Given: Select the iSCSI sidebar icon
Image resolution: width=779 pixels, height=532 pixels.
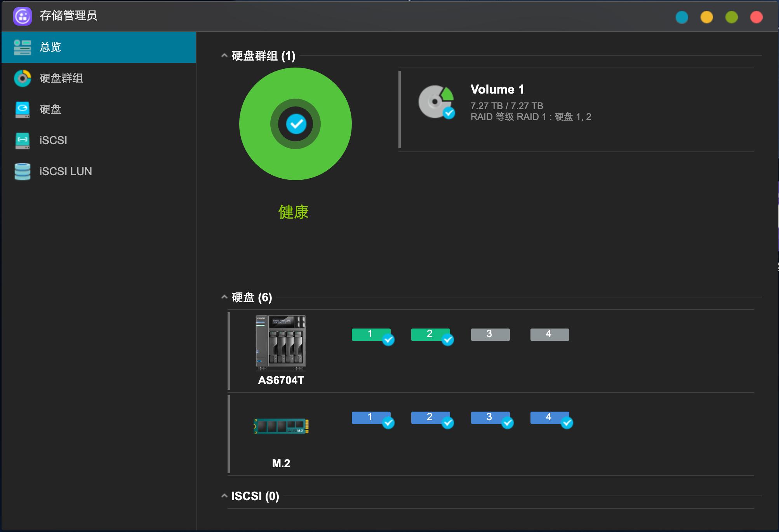Looking at the screenshot, I should pos(22,140).
